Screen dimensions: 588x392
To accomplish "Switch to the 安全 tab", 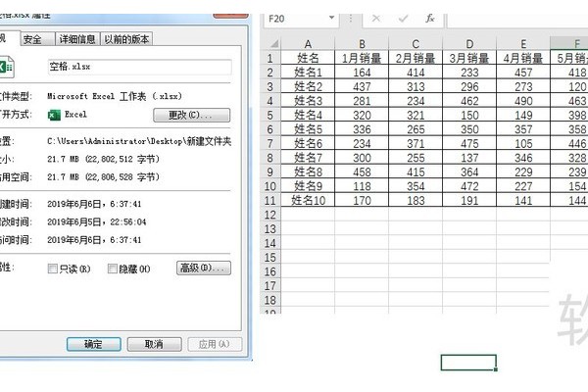I will [37, 39].
